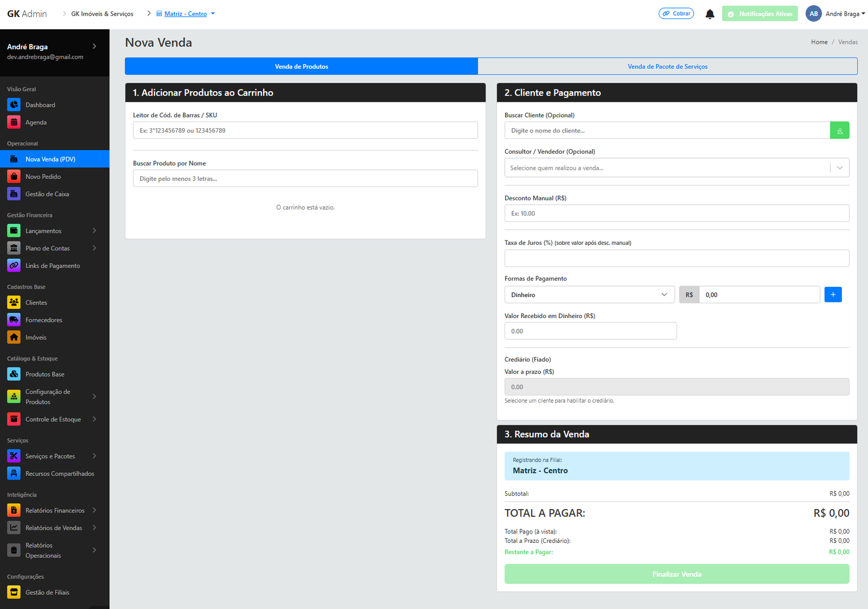Open Links de Pagamento page
Viewport: 868px width, 609px height.
click(52, 265)
